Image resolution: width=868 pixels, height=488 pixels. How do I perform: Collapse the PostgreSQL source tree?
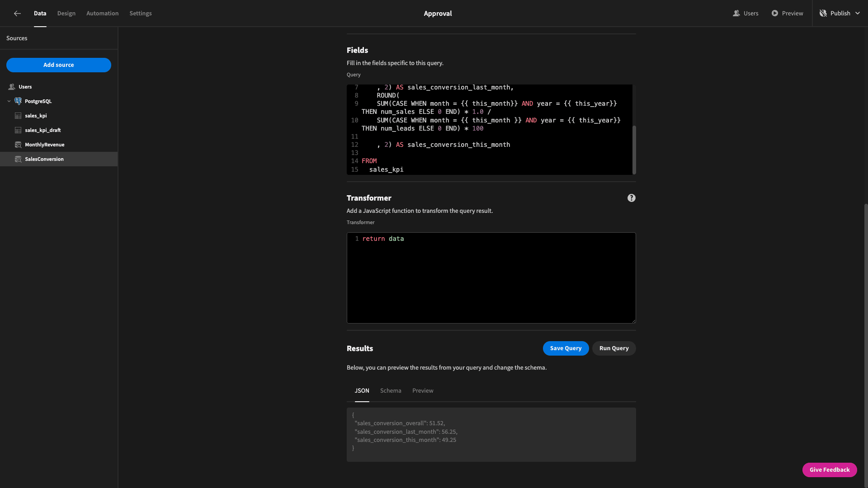pos(9,101)
